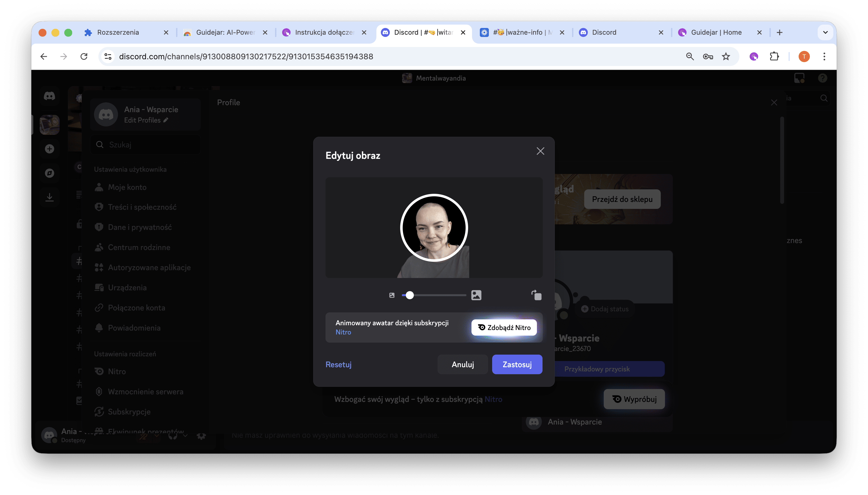Reload the page
The width and height of the screenshot is (868, 495).
[84, 56]
